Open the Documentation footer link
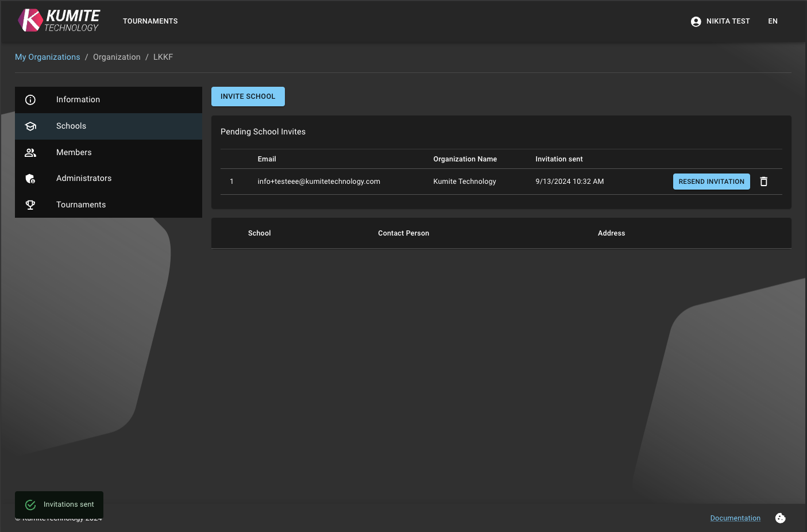Screen dimensions: 807x532 tap(735, 518)
